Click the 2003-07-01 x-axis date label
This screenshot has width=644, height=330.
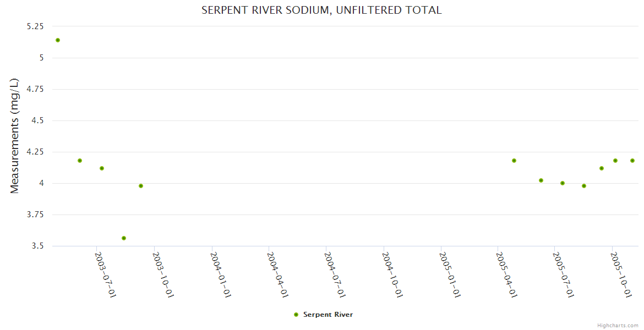(105, 275)
